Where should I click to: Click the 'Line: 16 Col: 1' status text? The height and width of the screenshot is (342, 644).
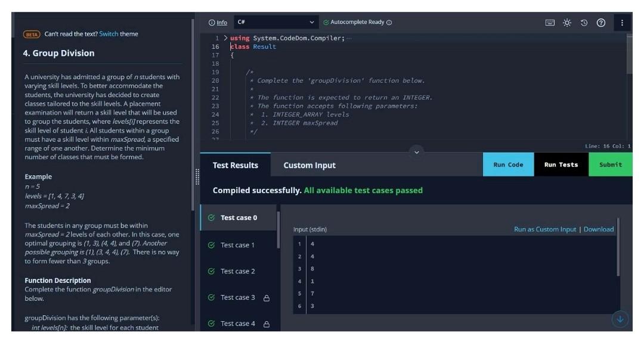[x=608, y=146]
